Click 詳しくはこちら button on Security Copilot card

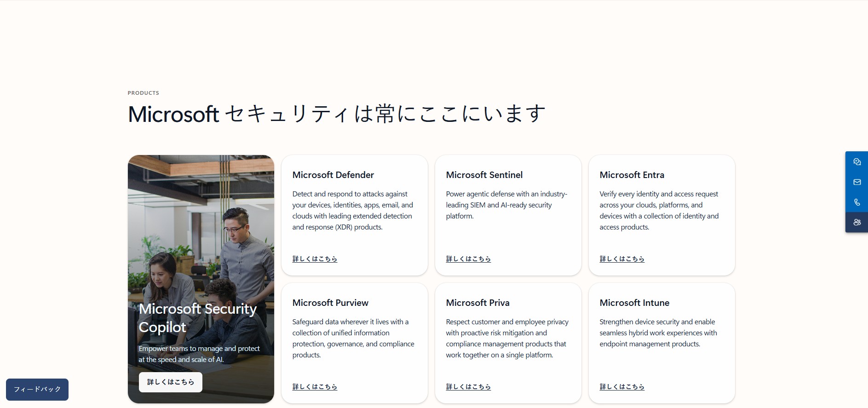[171, 382]
